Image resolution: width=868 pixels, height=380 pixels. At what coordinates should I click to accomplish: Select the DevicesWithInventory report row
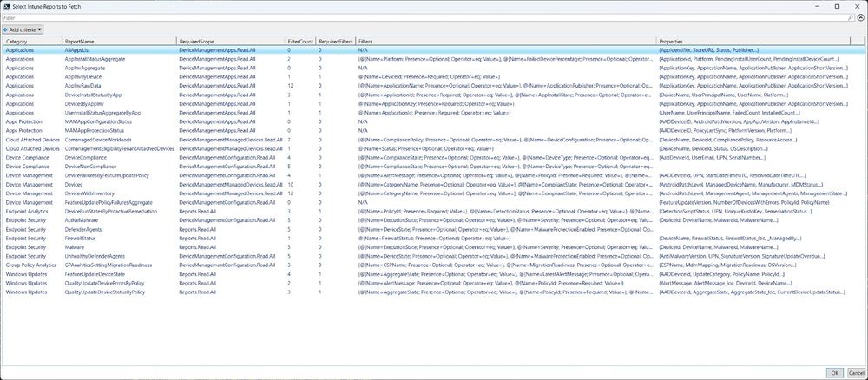(433, 193)
